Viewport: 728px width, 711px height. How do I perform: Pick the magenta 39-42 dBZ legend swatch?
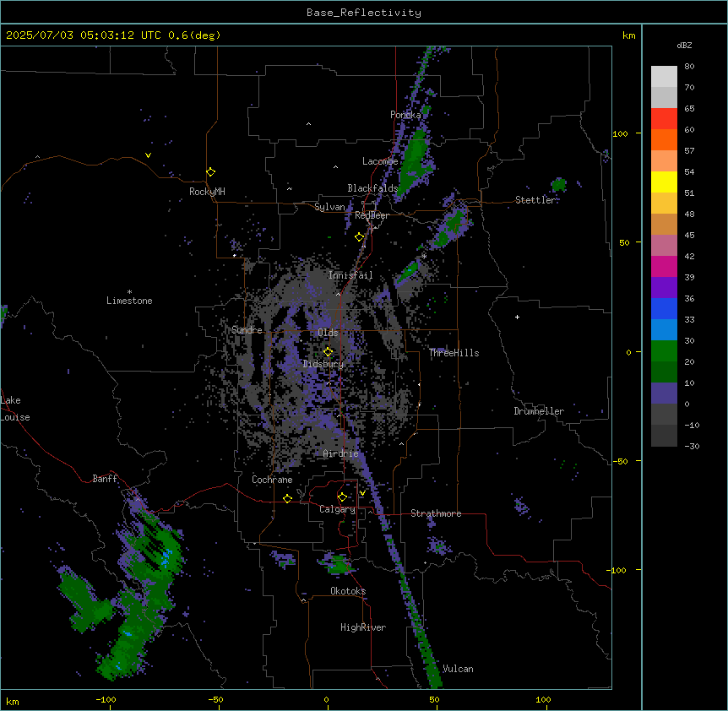(664, 267)
